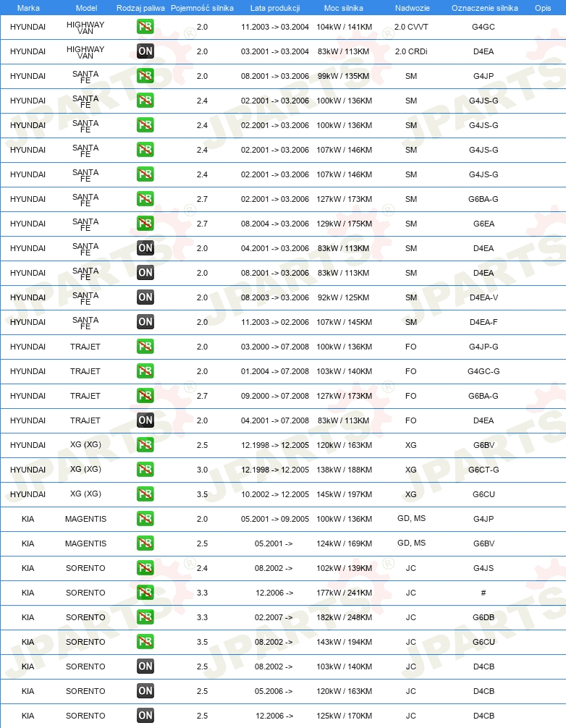Click the petrol icon in XG G6BV row
This screenshot has height=728, width=566.
point(145,445)
